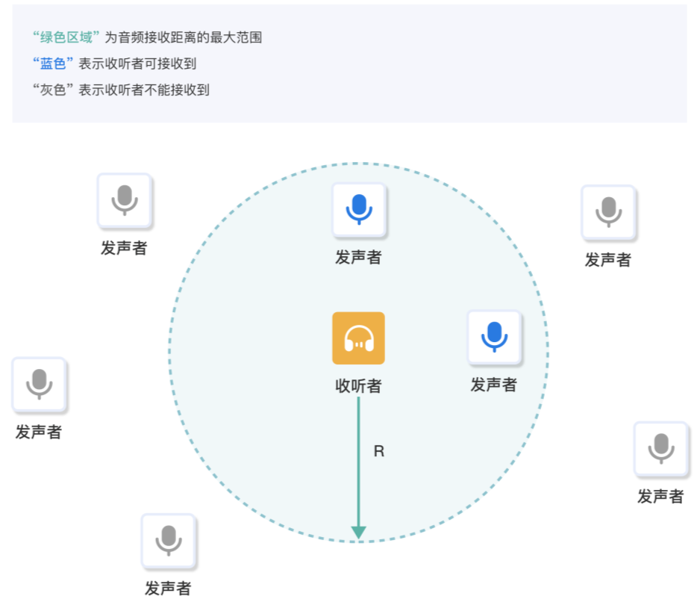Click "发声者" label under the upper-right gray microphone

pyautogui.click(x=607, y=260)
